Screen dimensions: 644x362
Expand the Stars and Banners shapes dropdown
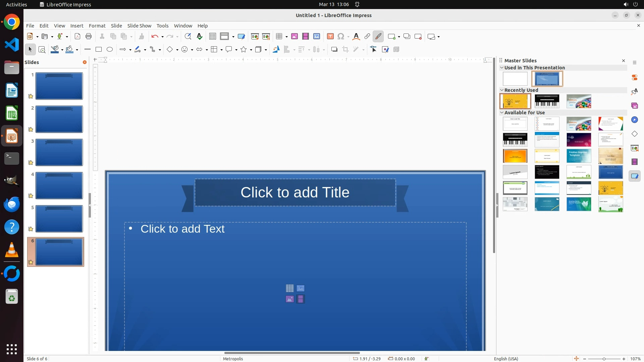coord(251,50)
